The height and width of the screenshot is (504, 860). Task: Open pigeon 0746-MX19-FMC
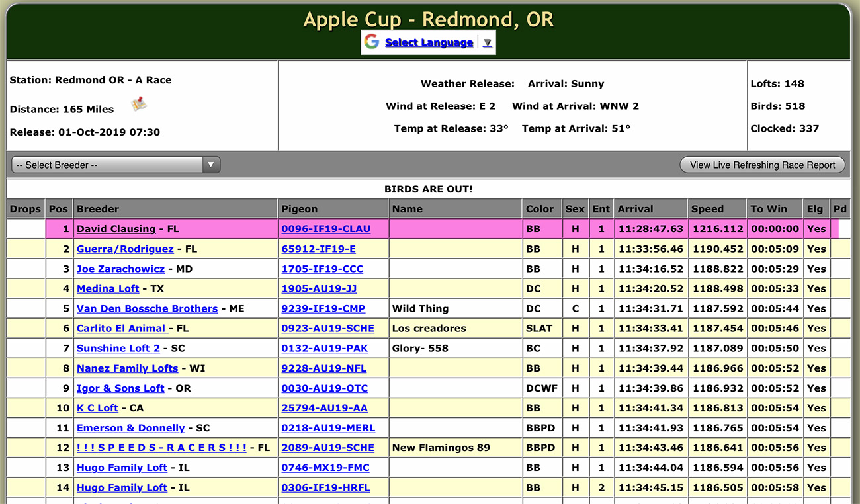325,467
